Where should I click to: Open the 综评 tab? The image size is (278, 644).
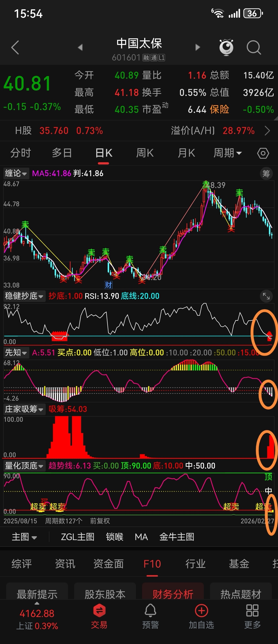[22, 564]
